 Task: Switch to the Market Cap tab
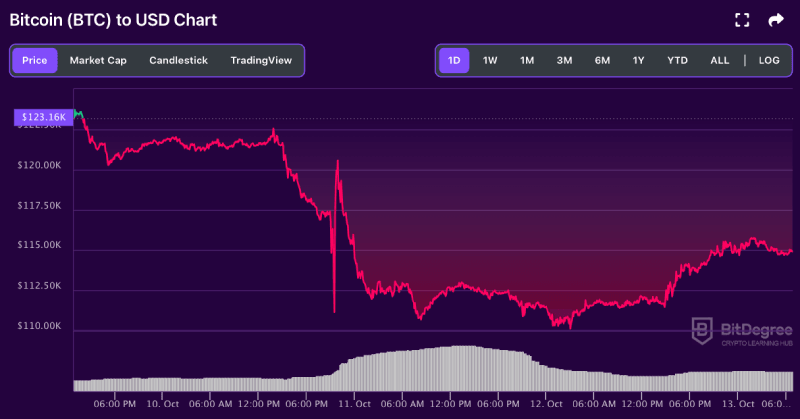point(98,61)
